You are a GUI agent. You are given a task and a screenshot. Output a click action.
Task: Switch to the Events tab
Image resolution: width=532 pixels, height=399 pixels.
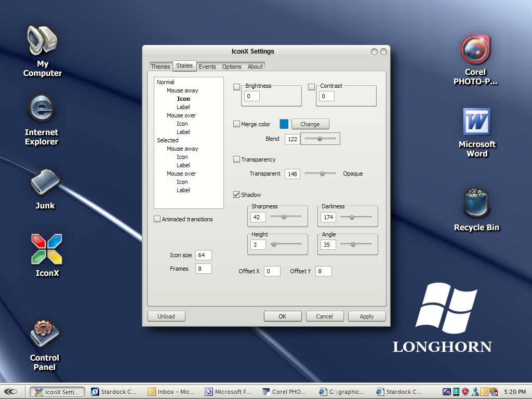point(207,66)
